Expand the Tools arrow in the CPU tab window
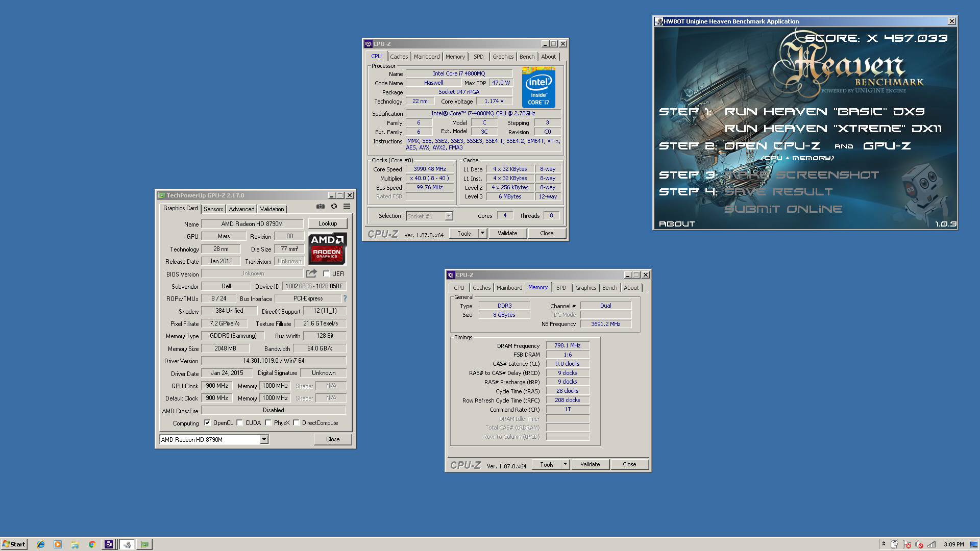Screen dimensions: 980x551 [482, 233]
